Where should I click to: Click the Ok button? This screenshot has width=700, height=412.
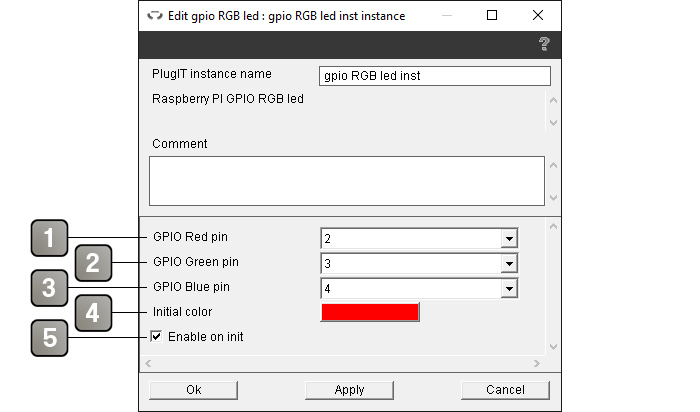coord(193,390)
